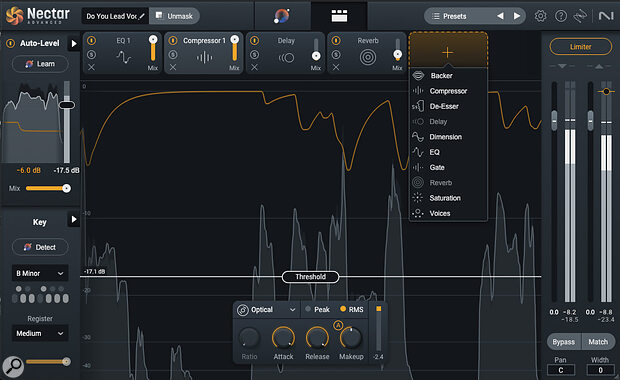The width and height of the screenshot is (620, 380).
Task: Edit preset name with pencil icon
Action: click(x=142, y=16)
